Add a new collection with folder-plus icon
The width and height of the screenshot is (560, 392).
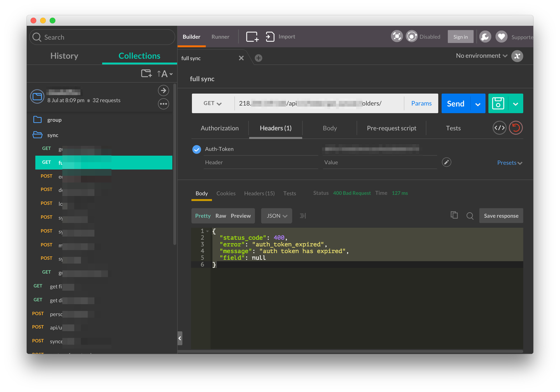(146, 74)
